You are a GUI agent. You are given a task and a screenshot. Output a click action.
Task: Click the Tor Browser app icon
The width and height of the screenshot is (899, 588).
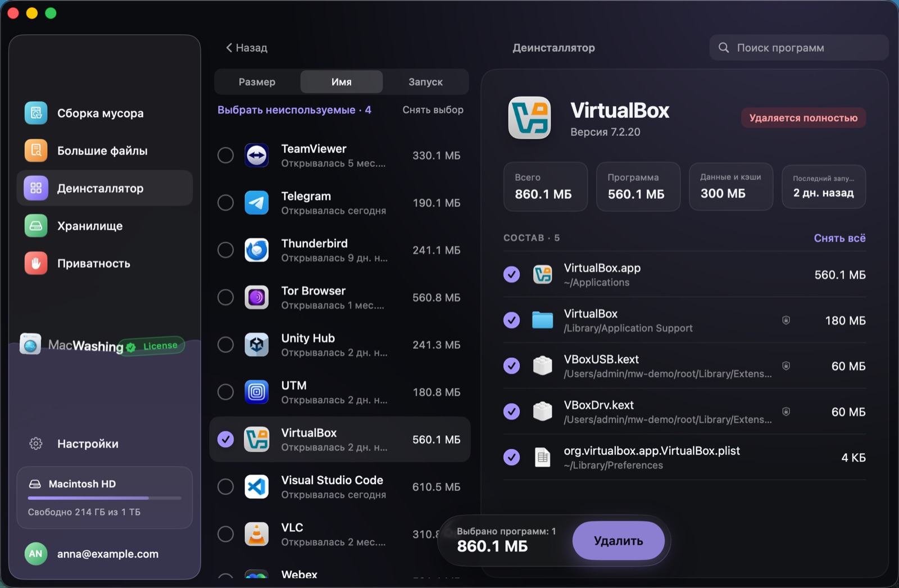tap(257, 297)
